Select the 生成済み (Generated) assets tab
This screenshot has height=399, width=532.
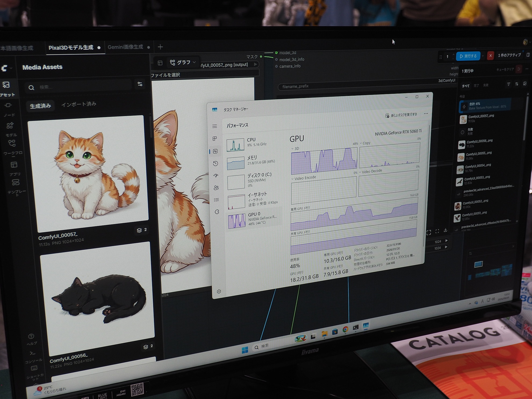click(x=40, y=106)
